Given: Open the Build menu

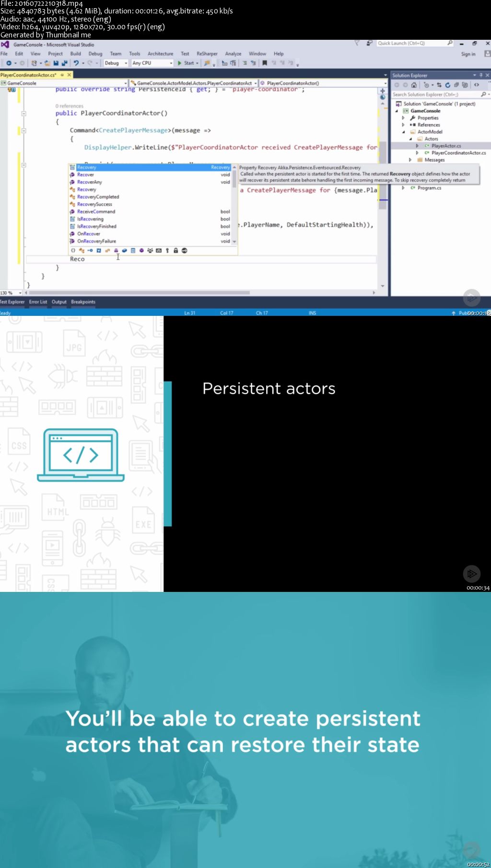Looking at the screenshot, I should [75, 54].
